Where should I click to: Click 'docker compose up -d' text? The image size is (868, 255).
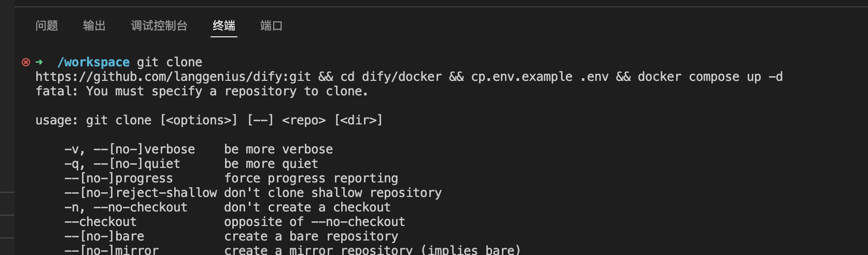710,77
